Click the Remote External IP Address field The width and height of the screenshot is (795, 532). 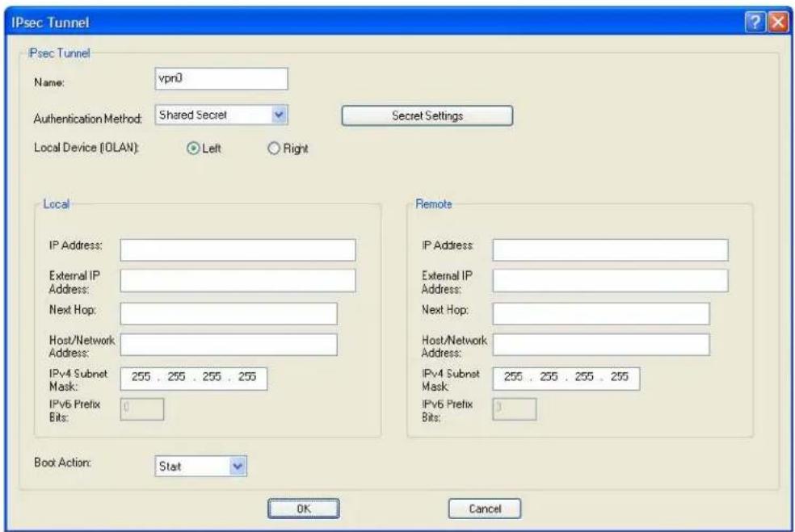click(x=611, y=281)
